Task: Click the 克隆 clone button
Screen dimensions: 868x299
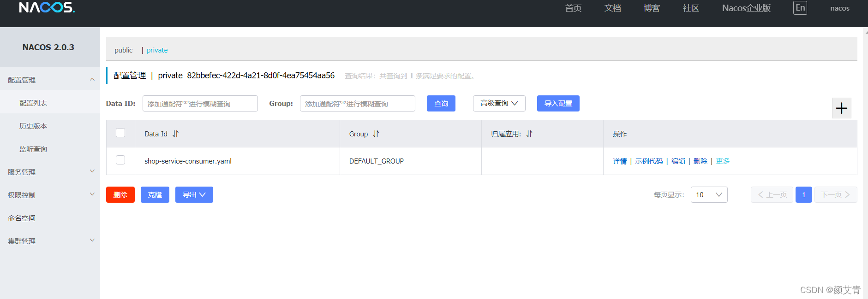Action: (155, 194)
